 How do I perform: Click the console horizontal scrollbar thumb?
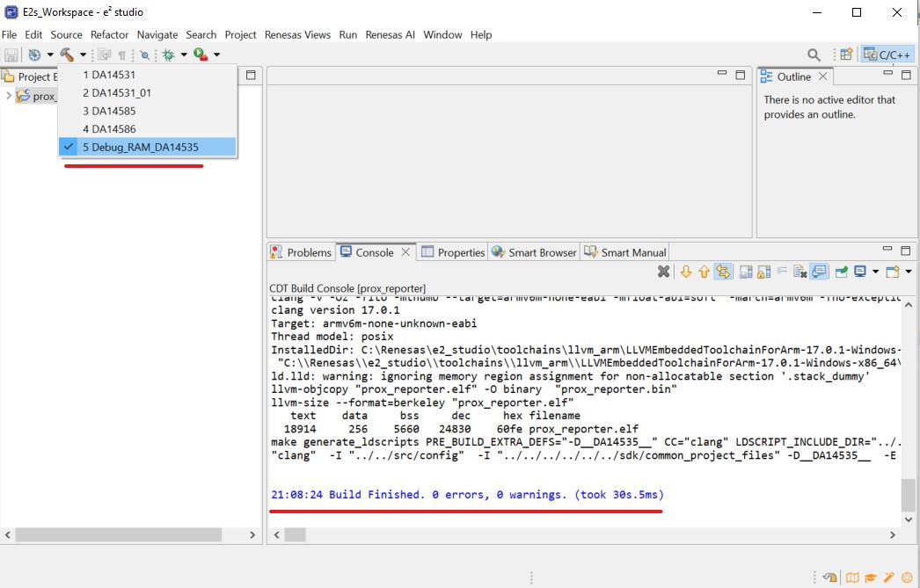coord(296,534)
